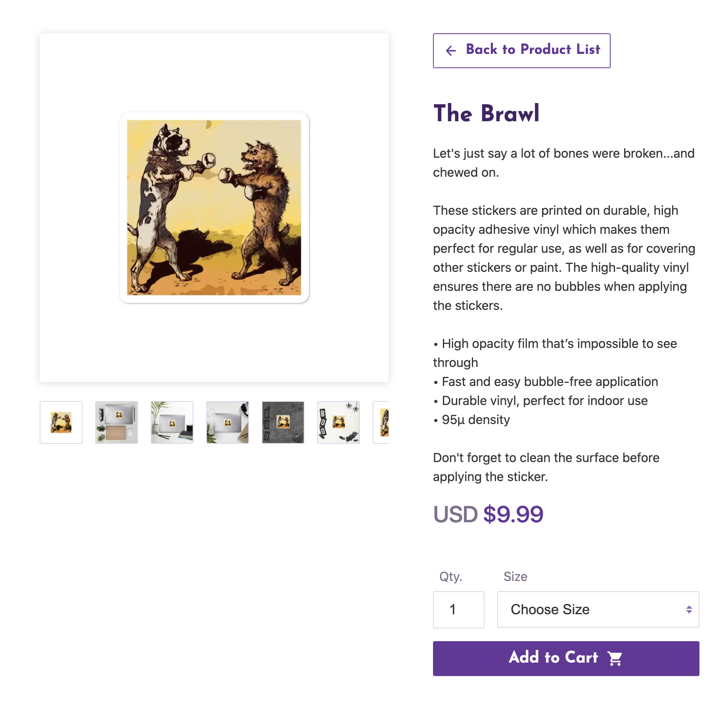Select the laptop with plant thumbnail
Viewport: 728px width, 703px height.
pos(172,422)
